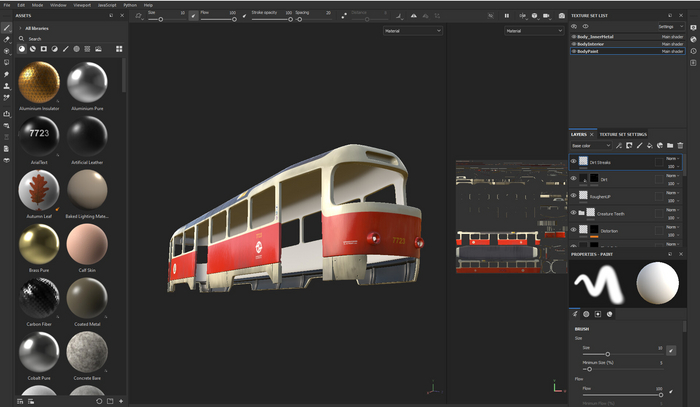Add a folder with Layers folder icon
Screen dimensions: 700x407
671,146
